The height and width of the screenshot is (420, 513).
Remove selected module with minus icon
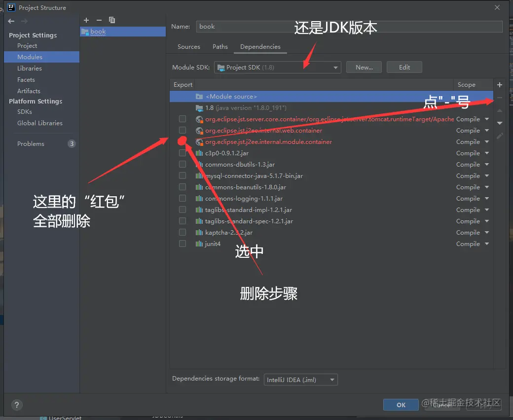coord(99,20)
